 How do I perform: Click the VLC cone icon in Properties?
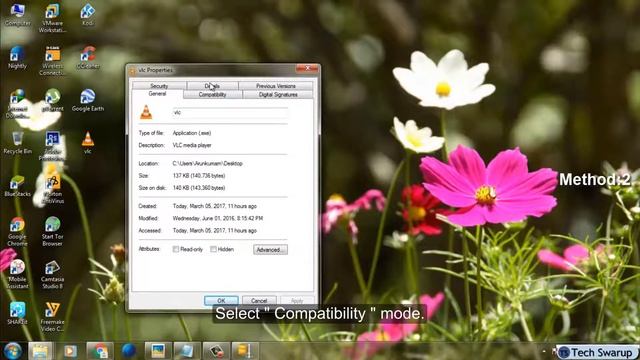(x=146, y=112)
